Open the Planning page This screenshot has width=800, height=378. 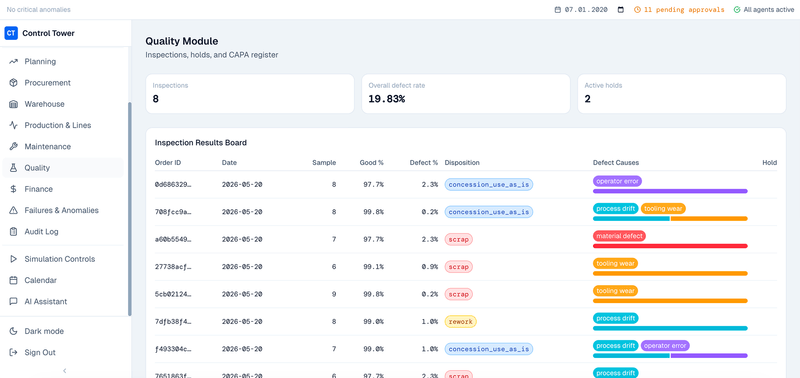(63, 61)
